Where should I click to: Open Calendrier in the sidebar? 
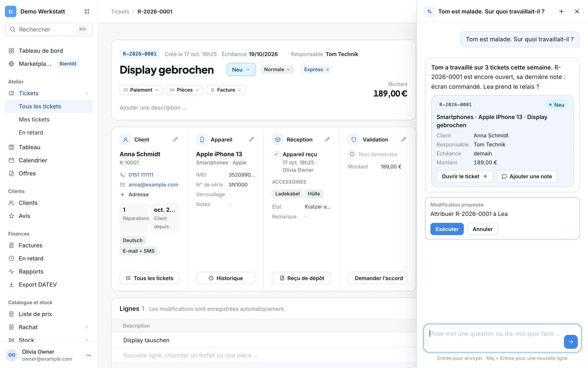tap(49, 160)
